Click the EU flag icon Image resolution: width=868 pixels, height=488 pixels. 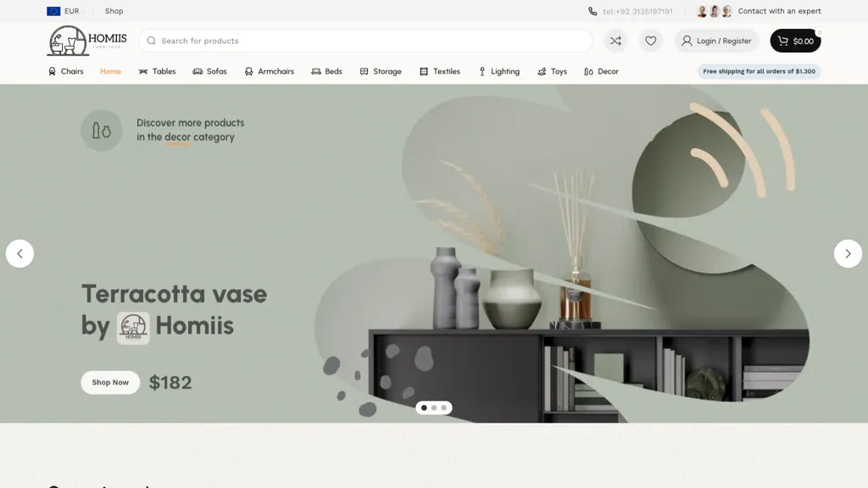point(53,11)
